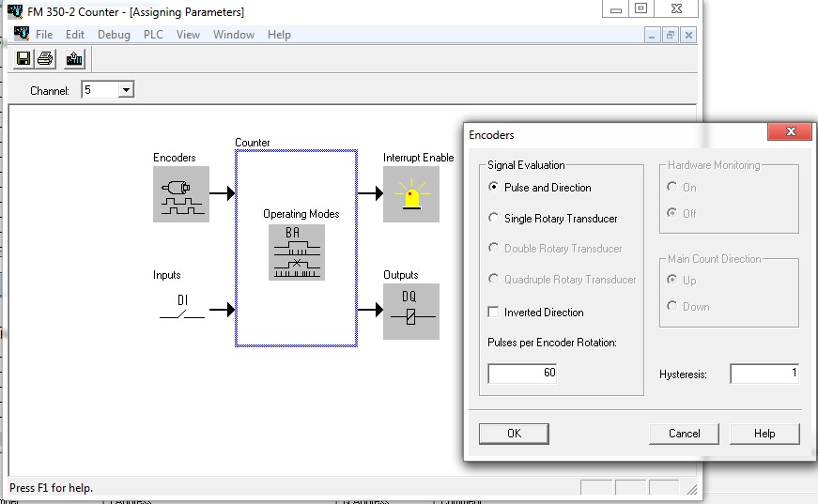Image resolution: width=818 pixels, height=504 pixels.
Task: Click the window resize grip in status bar
Action: tap(692, 489)
